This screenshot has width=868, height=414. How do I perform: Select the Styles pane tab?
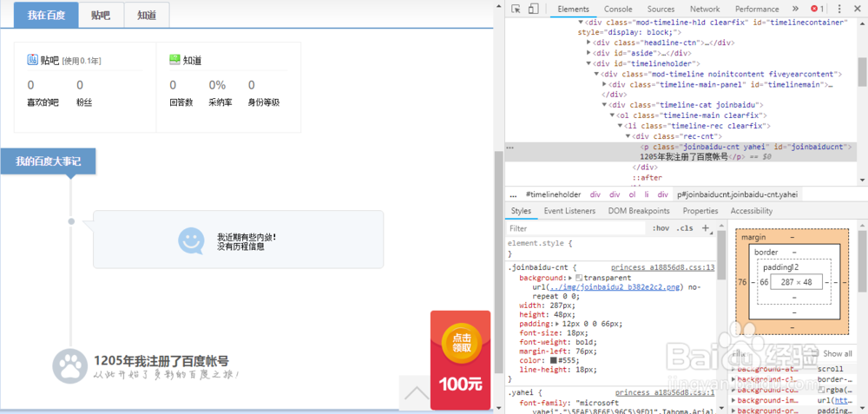(x=521, y=211)
